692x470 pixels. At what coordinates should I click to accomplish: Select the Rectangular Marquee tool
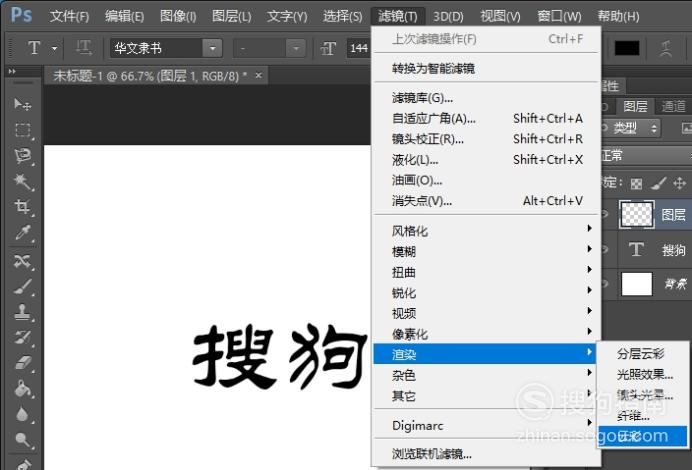pos(22,130)
